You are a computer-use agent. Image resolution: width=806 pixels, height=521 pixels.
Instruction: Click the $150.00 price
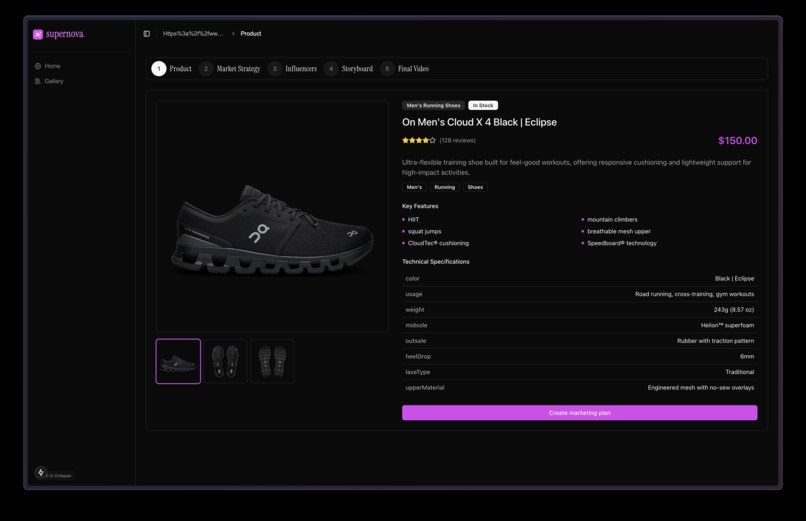pos(738,140)
